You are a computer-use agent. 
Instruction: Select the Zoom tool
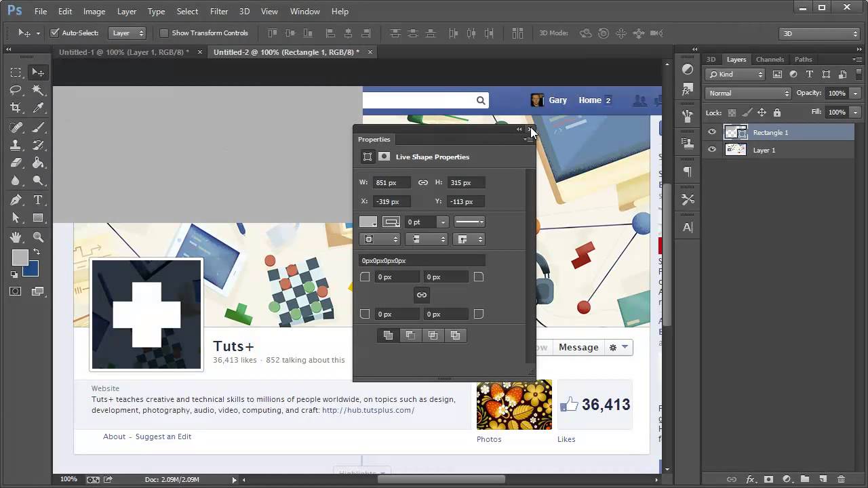pyautogui.click(x=38, y=237)
